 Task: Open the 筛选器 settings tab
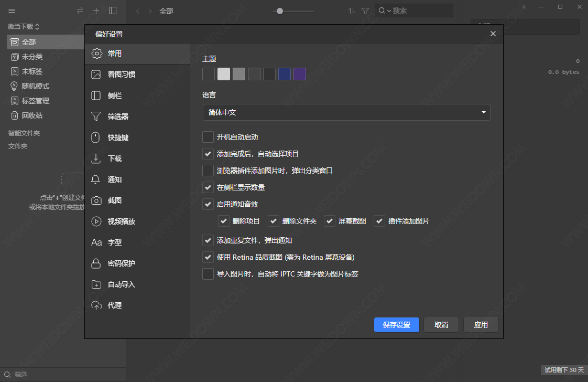coord(138,116)
